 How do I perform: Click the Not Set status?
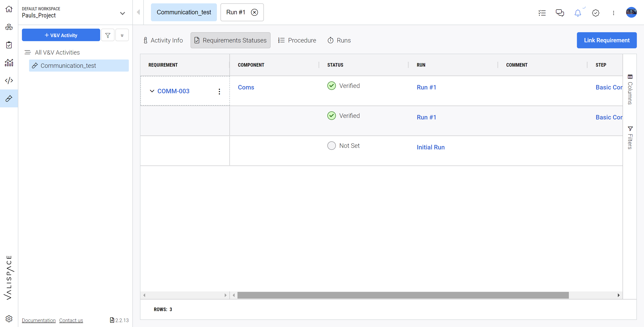click(343, 146)
